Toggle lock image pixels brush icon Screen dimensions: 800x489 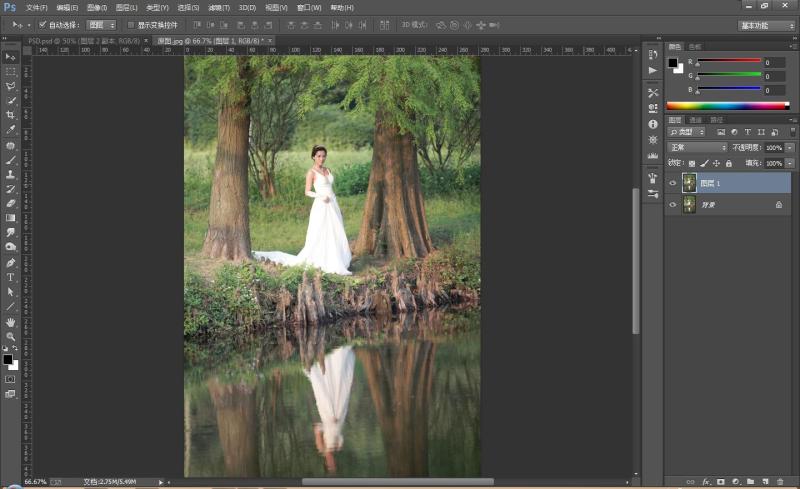[x=704, y=163]
